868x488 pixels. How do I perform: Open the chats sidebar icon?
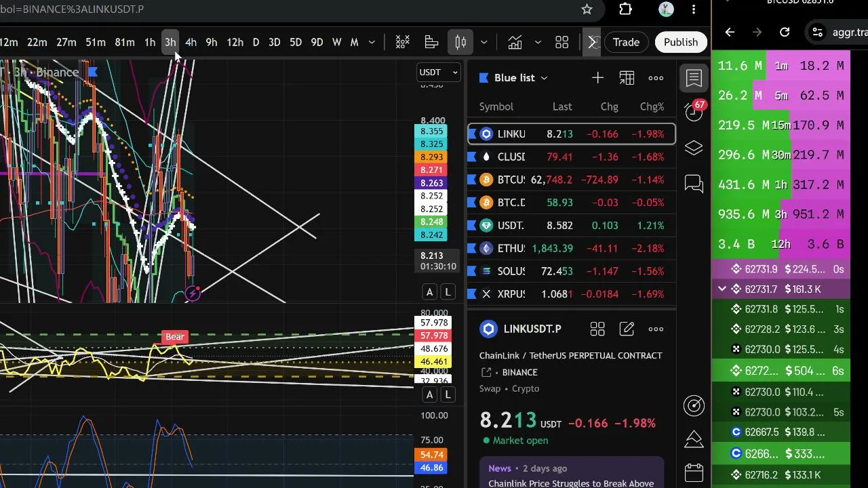(694, 184)
